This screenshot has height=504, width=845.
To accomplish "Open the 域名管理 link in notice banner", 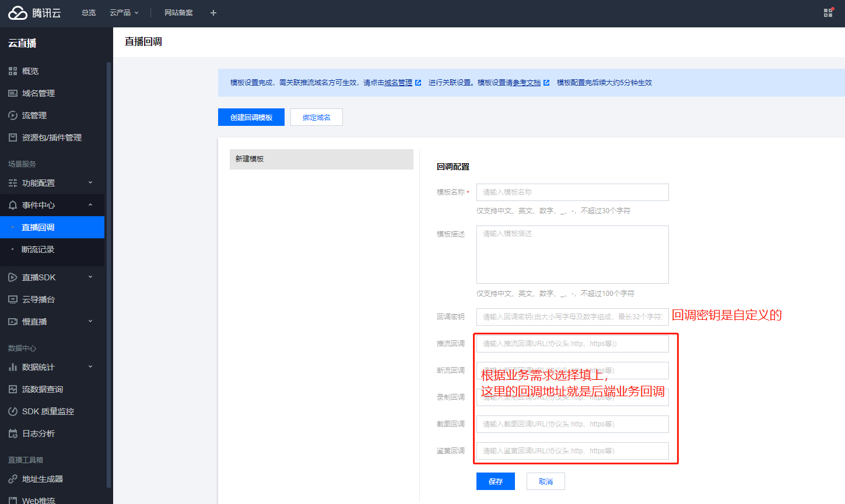I will coord(398,83).
